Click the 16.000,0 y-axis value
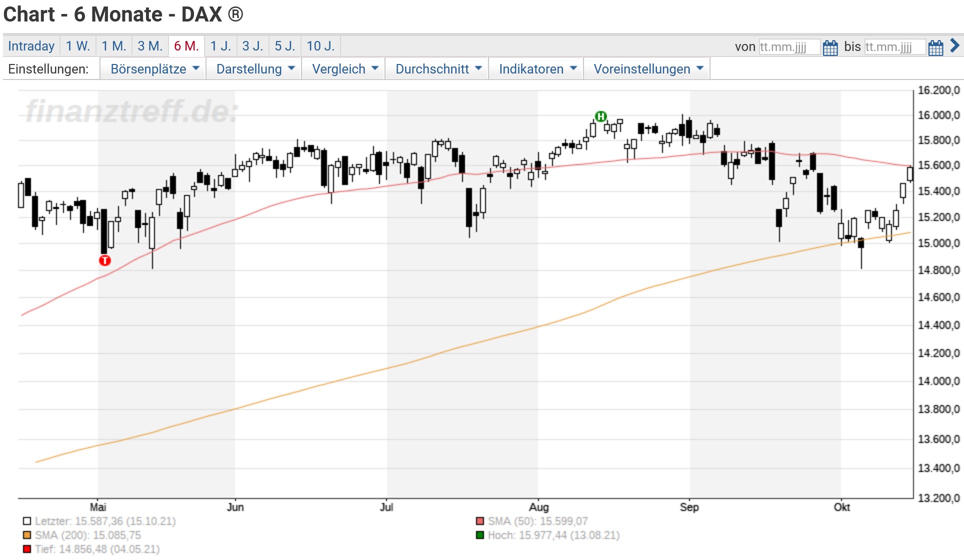The height and width of the screenshot is (560, 964). [938, 115]
